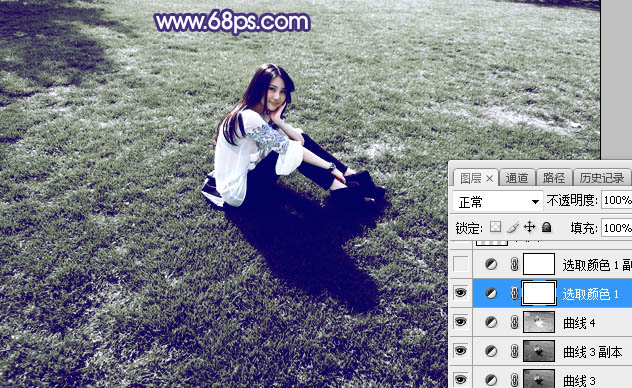Image resolution: width=632 pixels, height=388 pixels.
Task: Click mask link icon on 选取颜色 1 副本 layer
Action: (514, 264)
